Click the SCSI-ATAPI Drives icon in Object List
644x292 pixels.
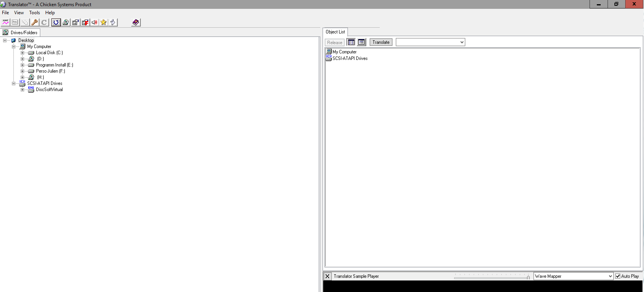329,58
